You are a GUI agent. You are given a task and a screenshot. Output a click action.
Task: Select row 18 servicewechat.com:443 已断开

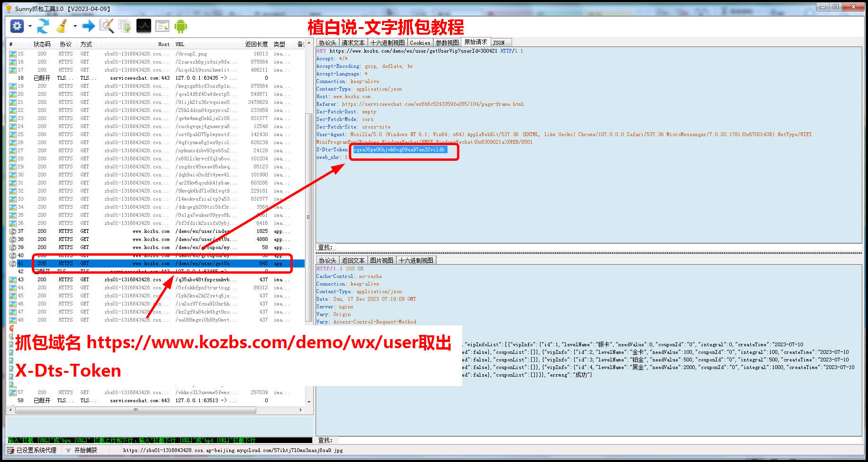click(x=156, y=78)
